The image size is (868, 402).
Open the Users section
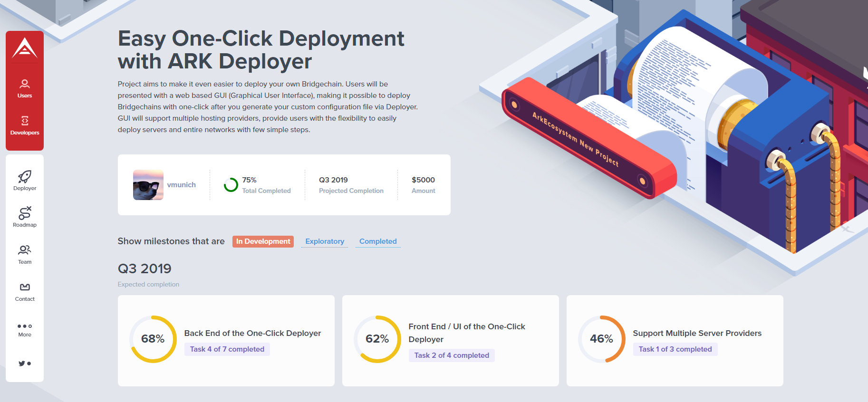click(25, 89)
